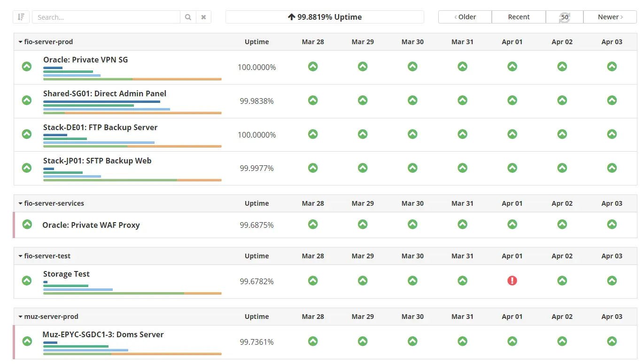The height and width of the screenshot is (364, 644).
Task: Collapse the fio-server-test group
Action: [x=20, y=256]
